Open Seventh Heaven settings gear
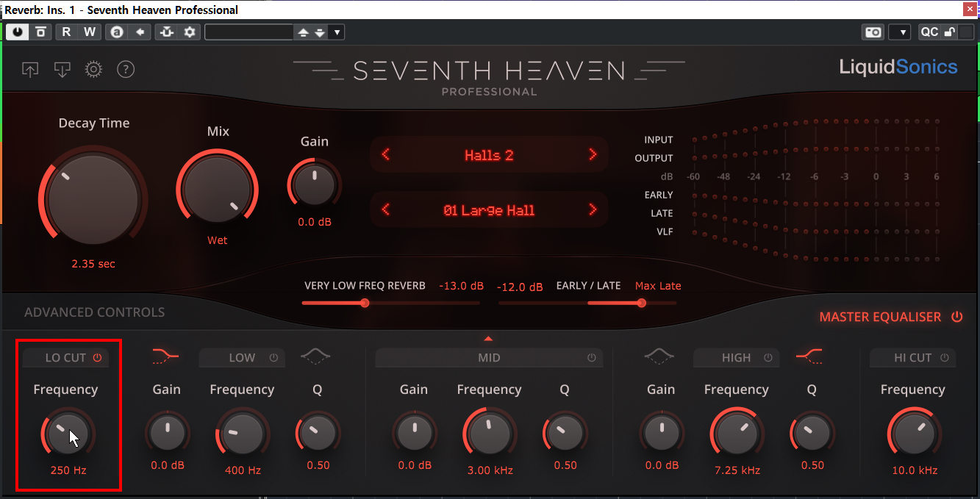This screenshot has height=499, width=980. point(93,70)
